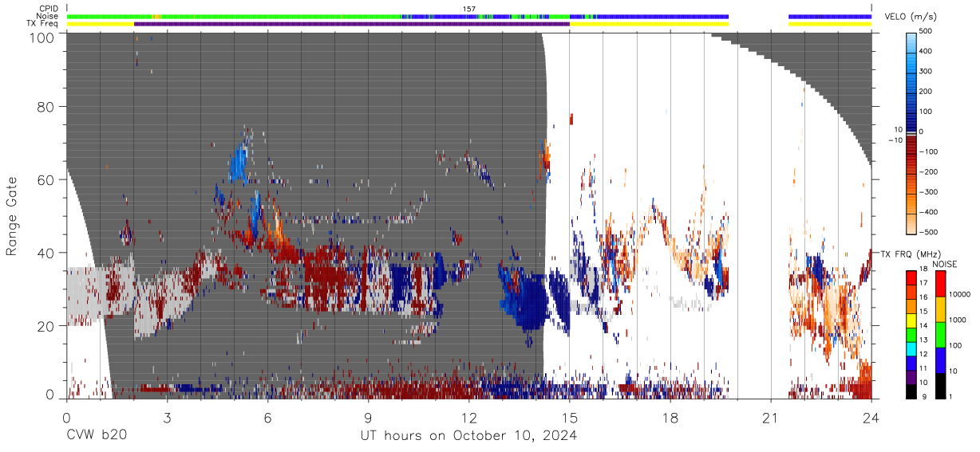Click y-axis tick label '80'
The width and height of the screenshot is (980, 452).
click(x=45, y=106)
